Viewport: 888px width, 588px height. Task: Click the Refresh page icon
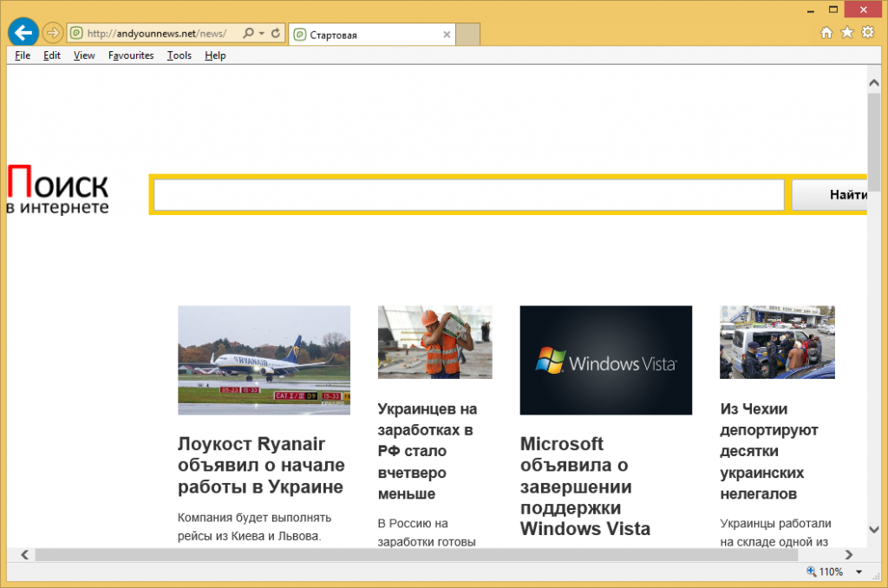(276, 34)
